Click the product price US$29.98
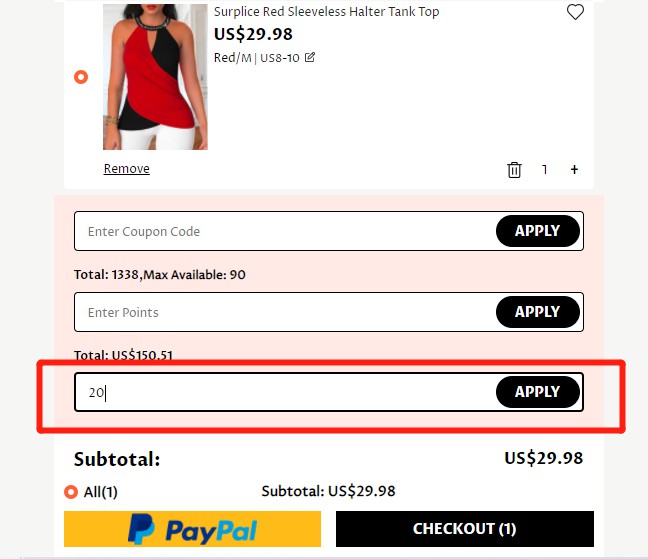This screenshot has height=559, width=648. click(x=253, y=35)
